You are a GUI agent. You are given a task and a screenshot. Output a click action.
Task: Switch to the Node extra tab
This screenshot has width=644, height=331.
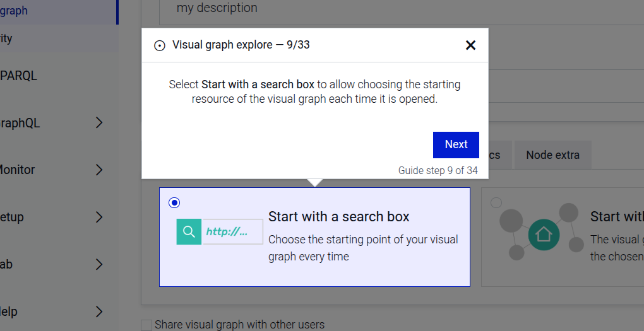click(x=552, y=155)
